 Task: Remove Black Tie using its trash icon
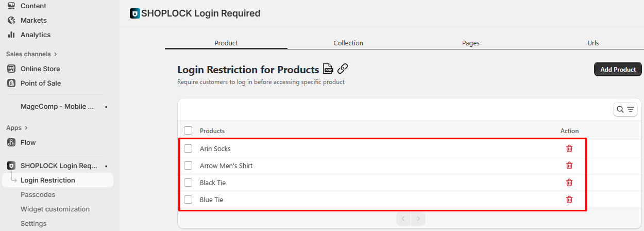pyautogui.click(x=569, y=183)
